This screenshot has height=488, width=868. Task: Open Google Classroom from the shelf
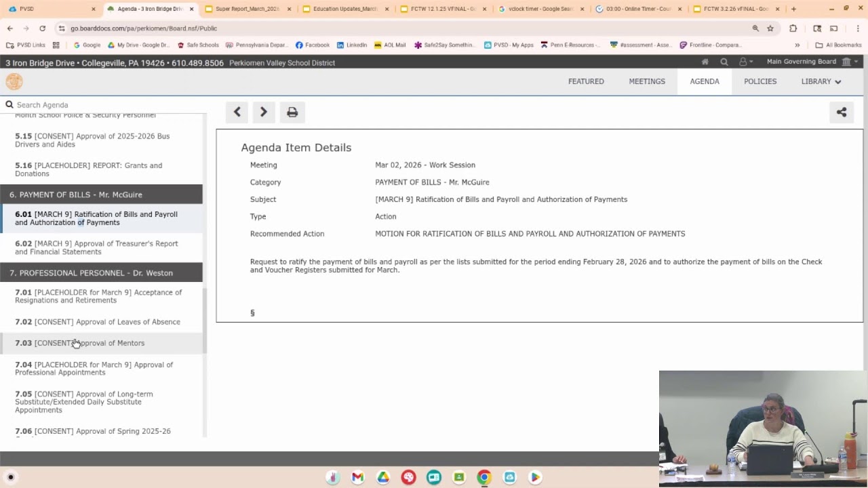click(459, 477)
